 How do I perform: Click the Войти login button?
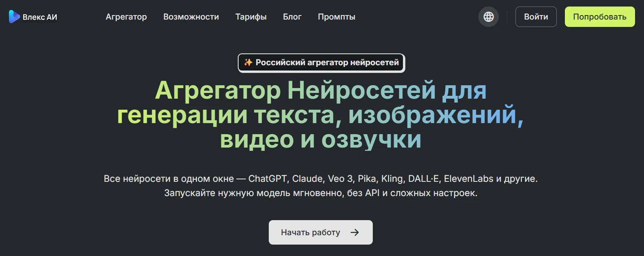pyautogui.click(x=536, y=17)
